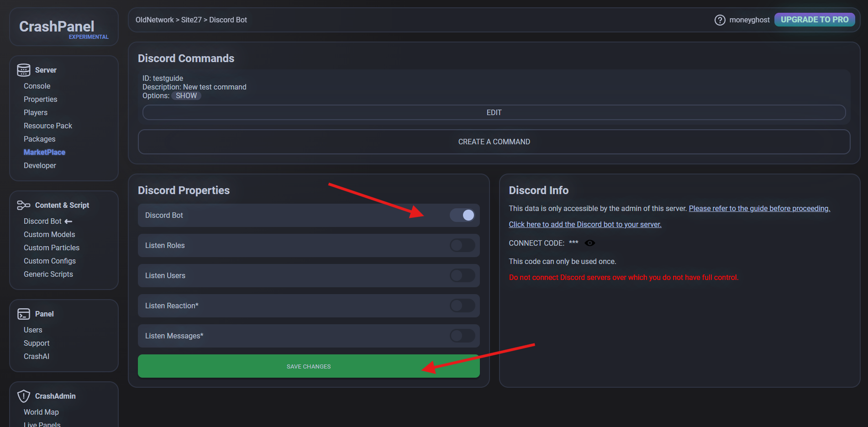Open the add Discord bot link
Screen dimensions: 868x427
tap(585, 224)
